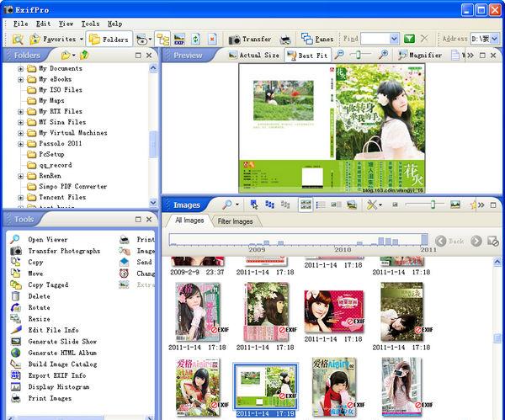This screenshot has height=420, width=505.
Task: Open the View menu
Action: pyautogui.click(x=66, y=24)
